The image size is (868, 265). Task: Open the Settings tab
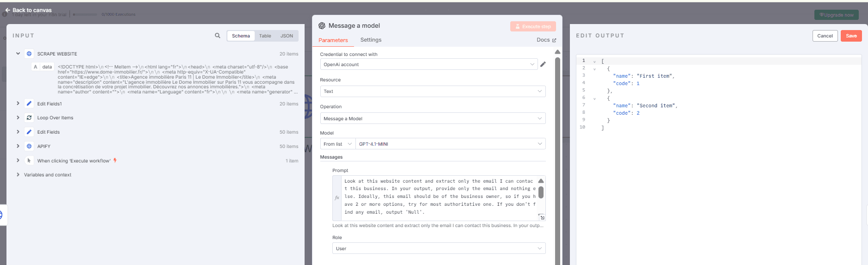[x=371, y=40]
